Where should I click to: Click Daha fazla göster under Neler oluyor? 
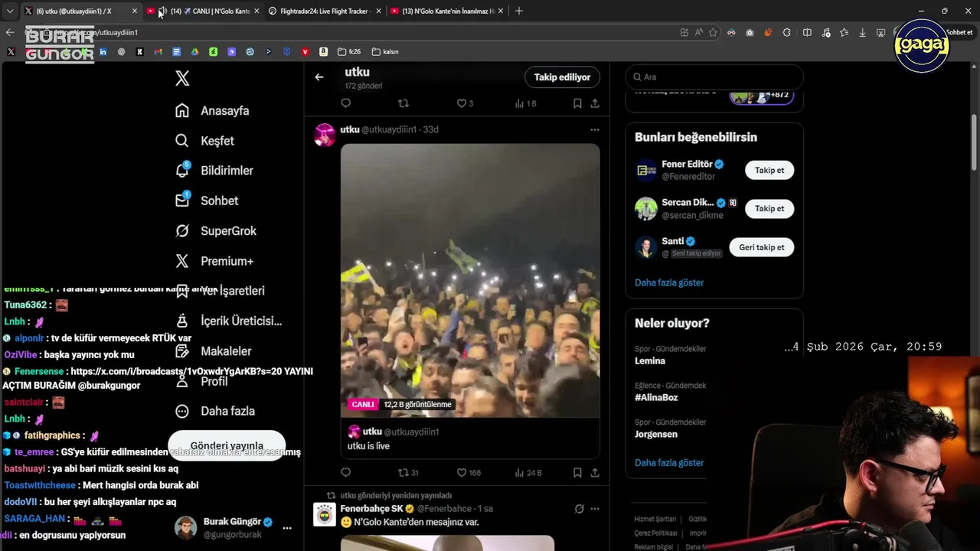(669, 463)
